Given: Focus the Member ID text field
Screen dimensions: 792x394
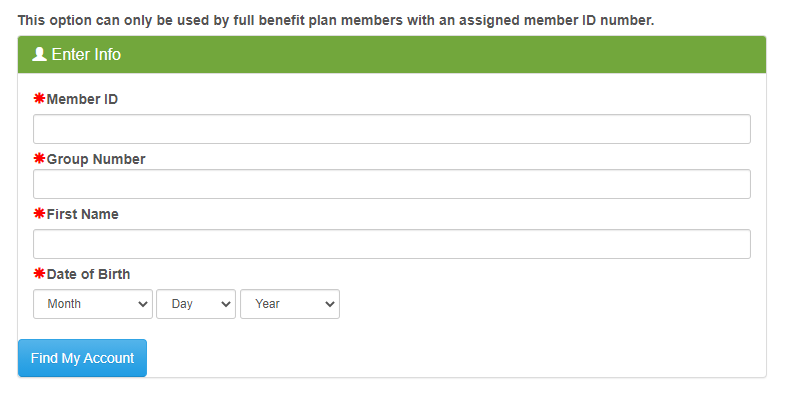Looking at the screenshot, I should point(392,129).
